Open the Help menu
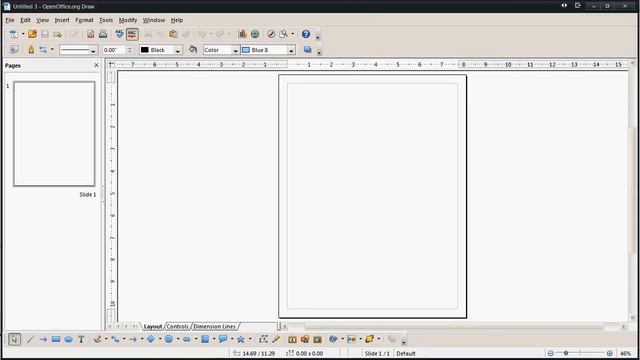 pos(177,20)
